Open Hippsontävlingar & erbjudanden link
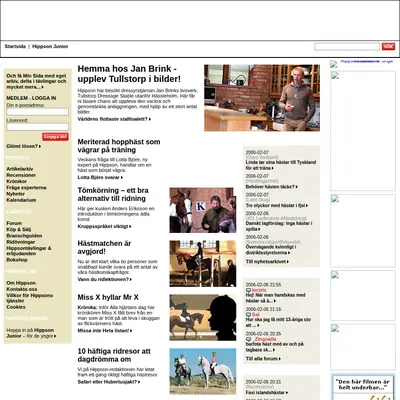The image size is (400, 400). point(29,251)
